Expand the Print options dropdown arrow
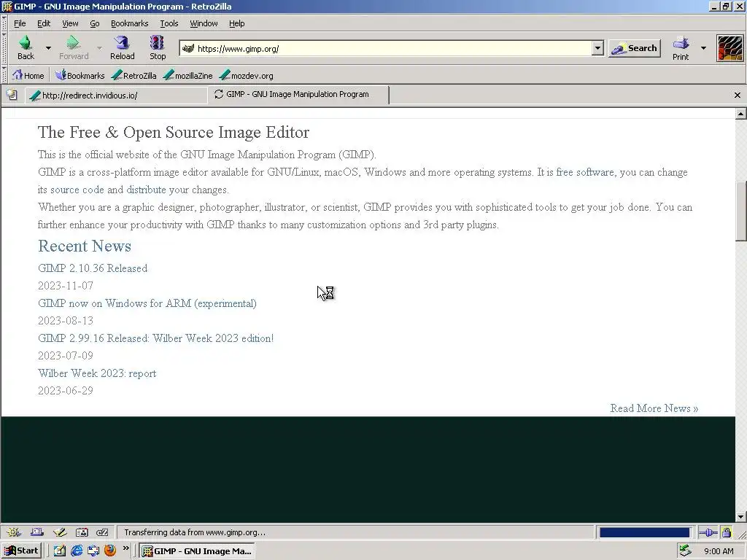 (703, 48)
